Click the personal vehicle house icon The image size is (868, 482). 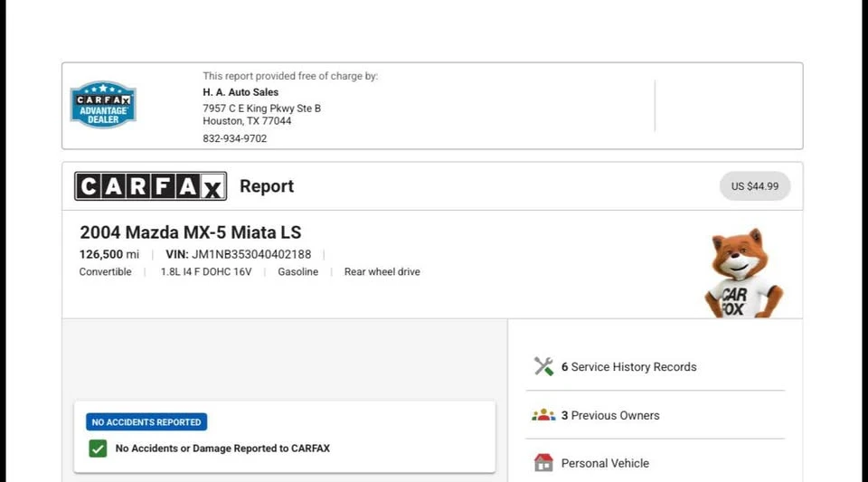point(543,463)
